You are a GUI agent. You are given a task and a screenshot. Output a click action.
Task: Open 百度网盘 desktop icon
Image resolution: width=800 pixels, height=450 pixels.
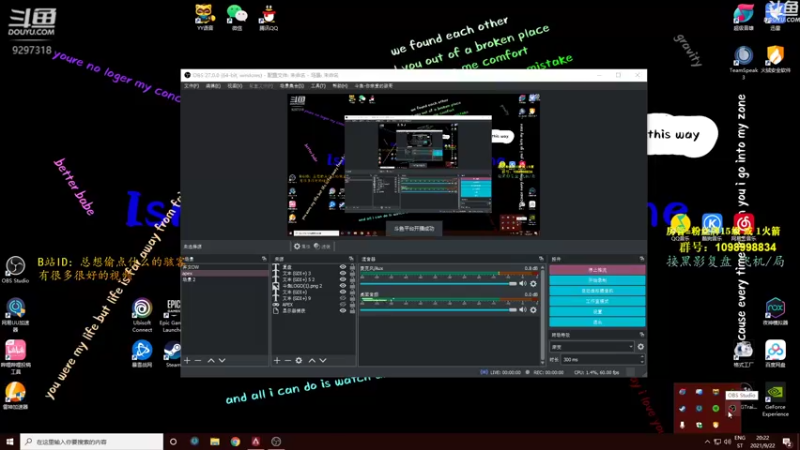tap(775, 354)
